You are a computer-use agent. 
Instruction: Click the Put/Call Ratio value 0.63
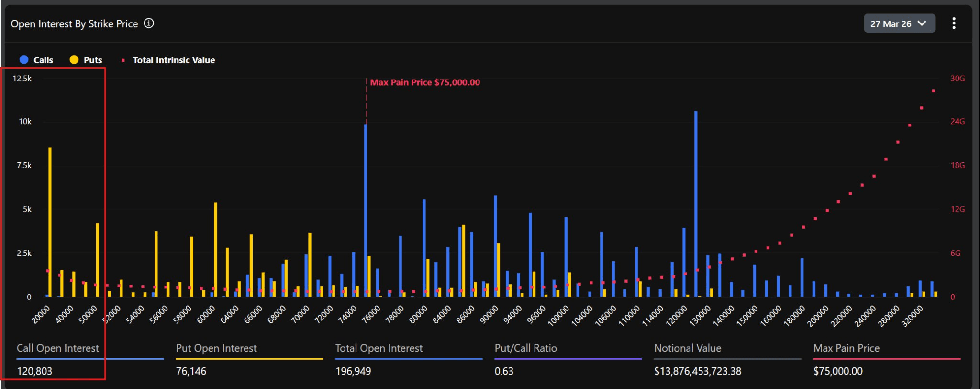[504, 371]
